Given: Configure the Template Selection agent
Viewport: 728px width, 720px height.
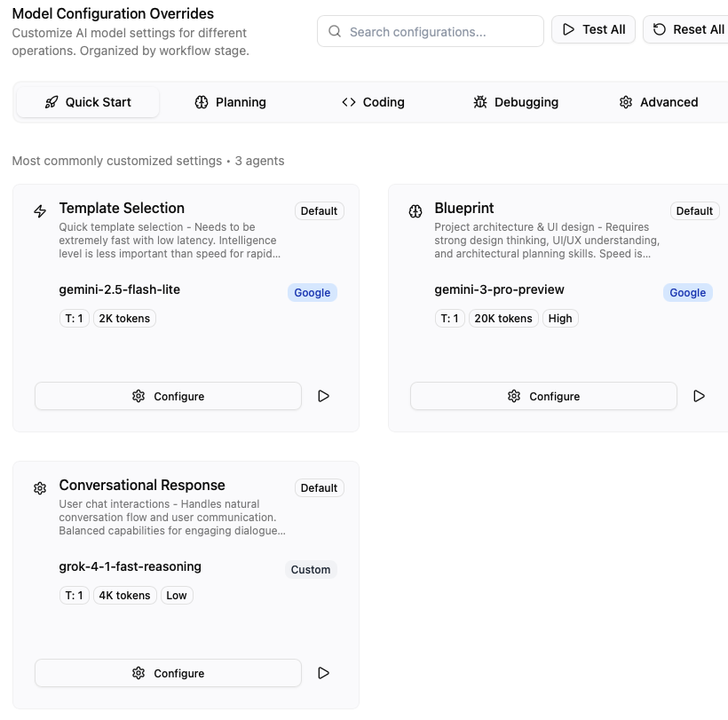Looking at the screenshot, I should (168, 396).
